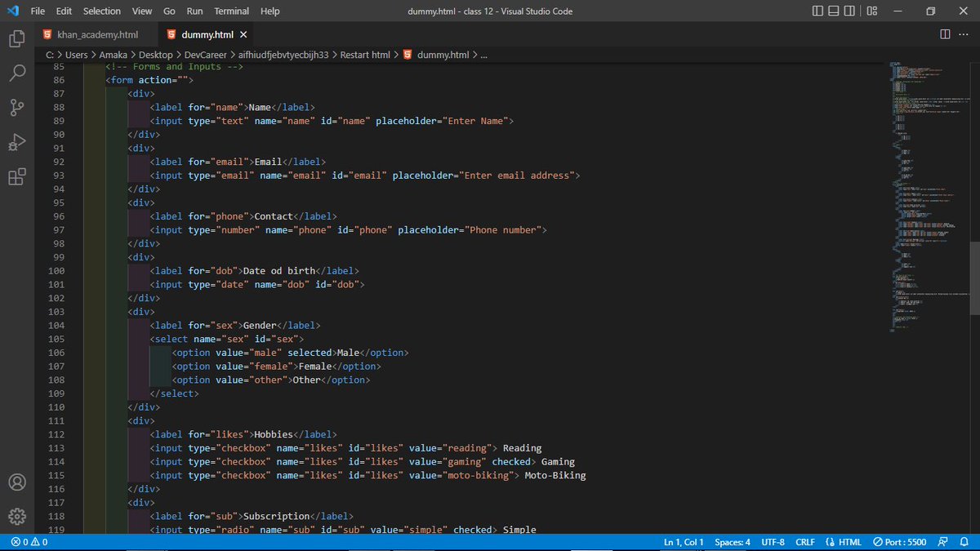Click Ln 1, Col 1 to go to line

click(x=684, y=542)
